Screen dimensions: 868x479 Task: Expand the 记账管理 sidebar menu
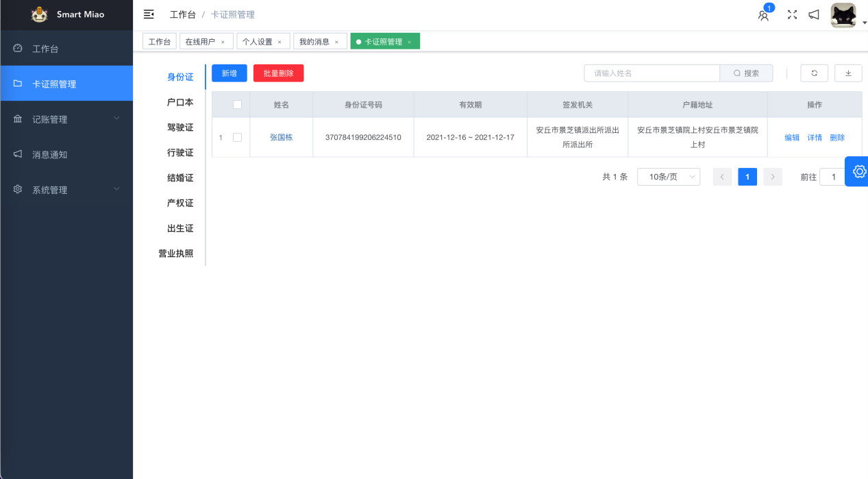point(66,119)
